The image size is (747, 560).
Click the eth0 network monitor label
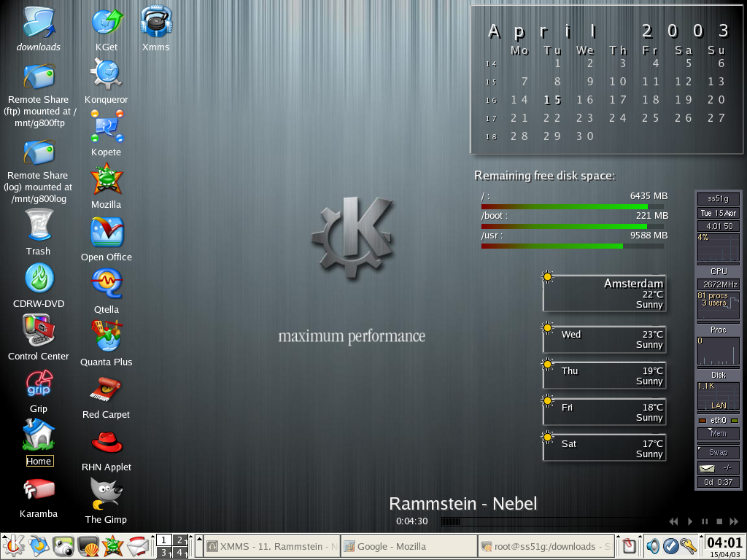[719, 421]
